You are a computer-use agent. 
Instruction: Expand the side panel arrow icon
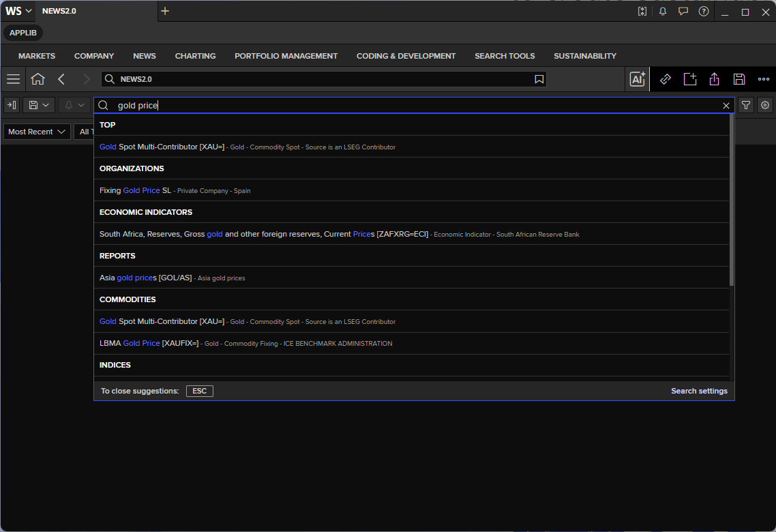12,105
